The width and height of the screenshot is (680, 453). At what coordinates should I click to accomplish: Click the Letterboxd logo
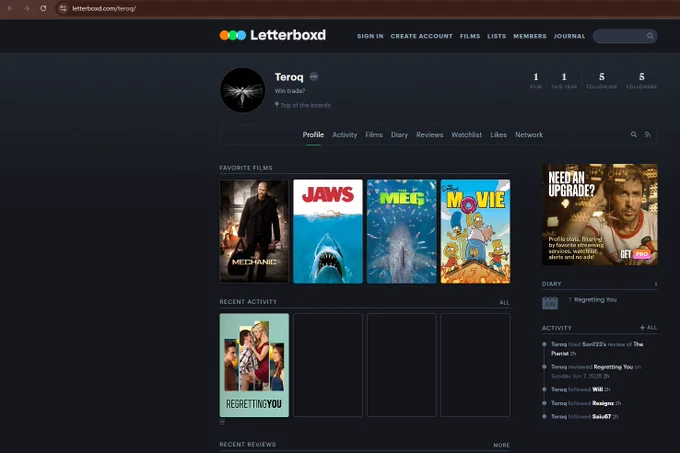tap(272, 35)
